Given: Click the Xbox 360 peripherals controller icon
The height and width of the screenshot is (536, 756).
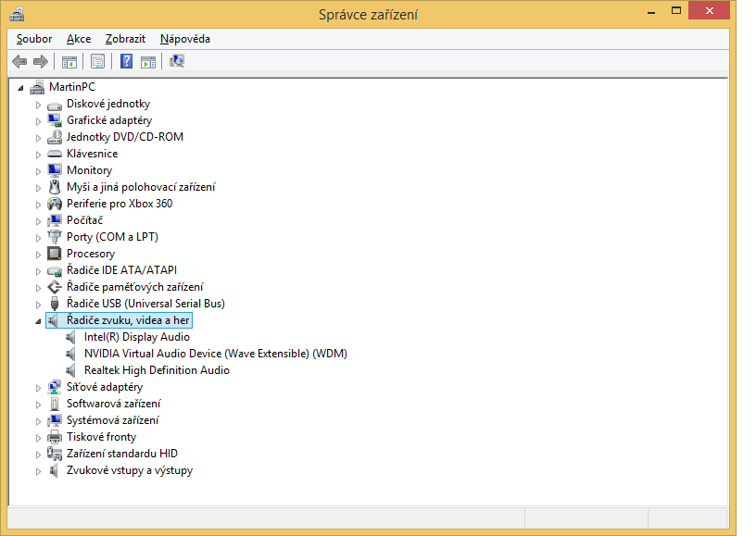Looking at the screenshot, I should pyautogui.click(x=55, y=204).
